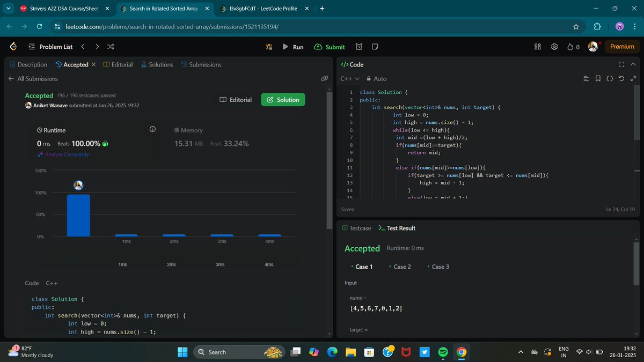Click the bookmark icon in editor

598,79
